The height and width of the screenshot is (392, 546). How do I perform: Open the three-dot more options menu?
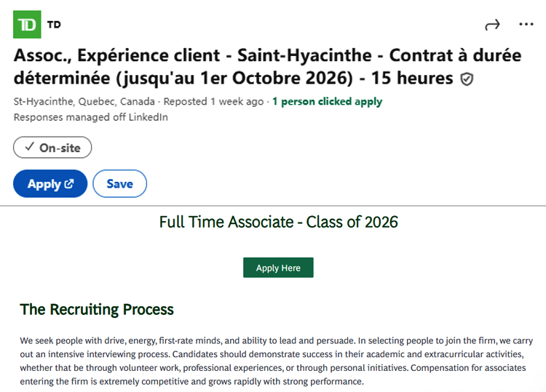point(526,24)
